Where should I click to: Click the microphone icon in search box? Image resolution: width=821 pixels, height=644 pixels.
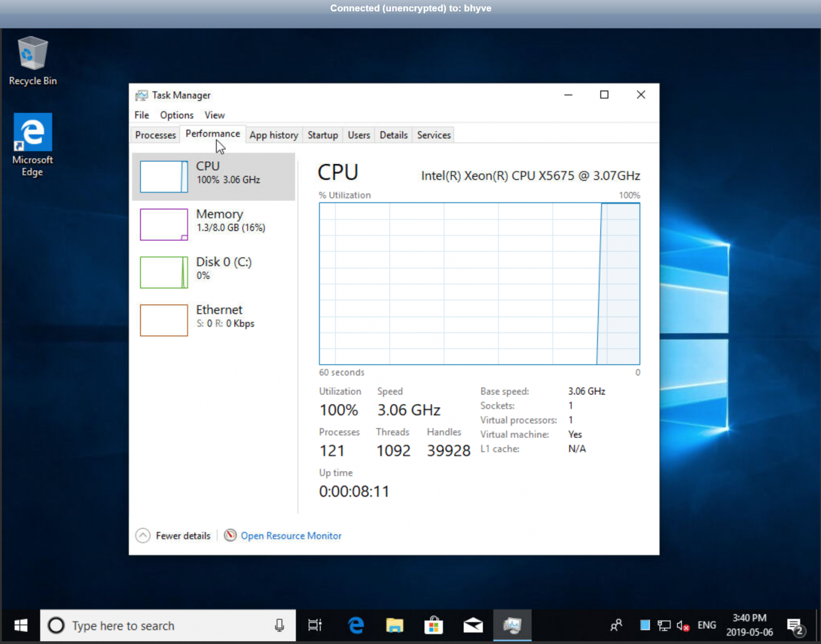[279, 625]
